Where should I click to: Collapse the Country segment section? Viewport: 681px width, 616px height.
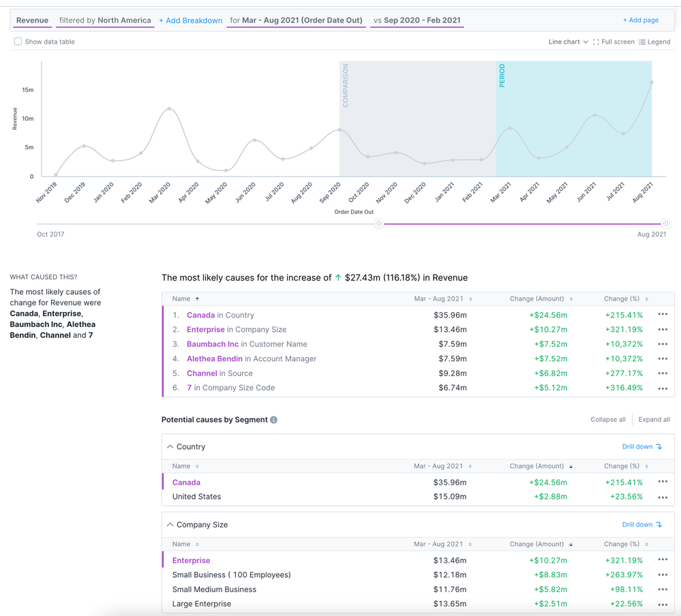[x=170, y=447]
